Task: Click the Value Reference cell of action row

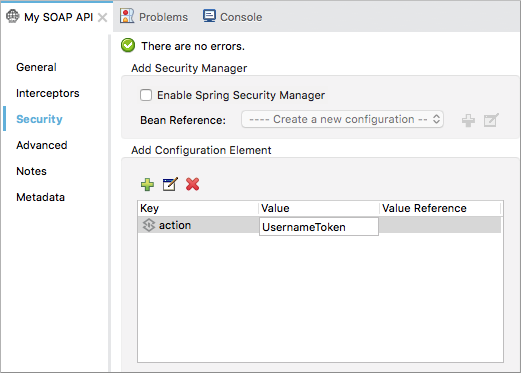Action: click(x=440, y=225)
